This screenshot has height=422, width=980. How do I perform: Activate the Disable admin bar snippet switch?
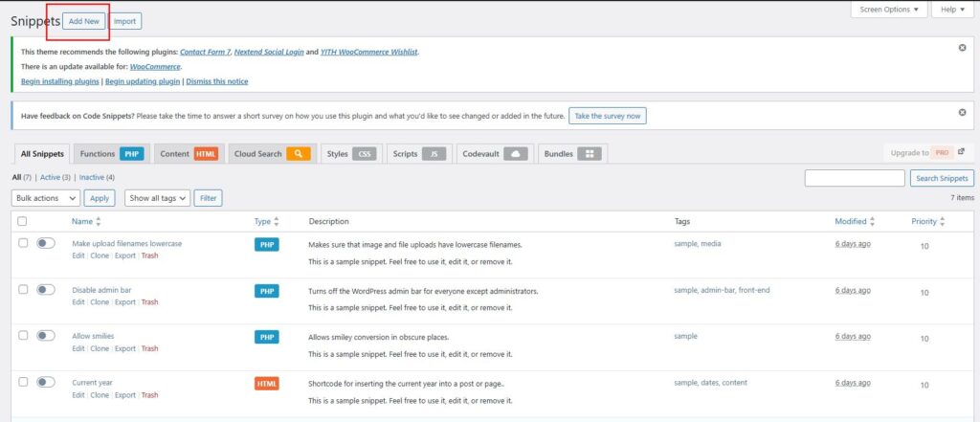46,289
